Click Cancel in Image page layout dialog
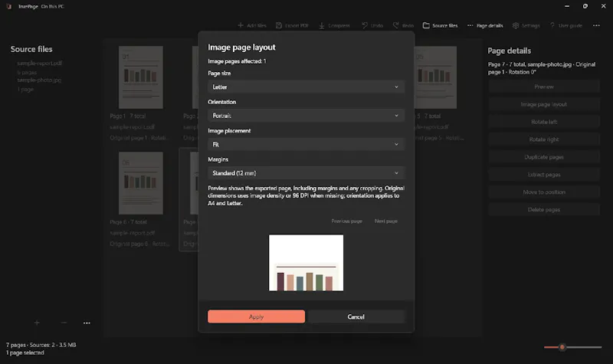The image size is (613, 364). pyautogui.click(x=356, y=316)
